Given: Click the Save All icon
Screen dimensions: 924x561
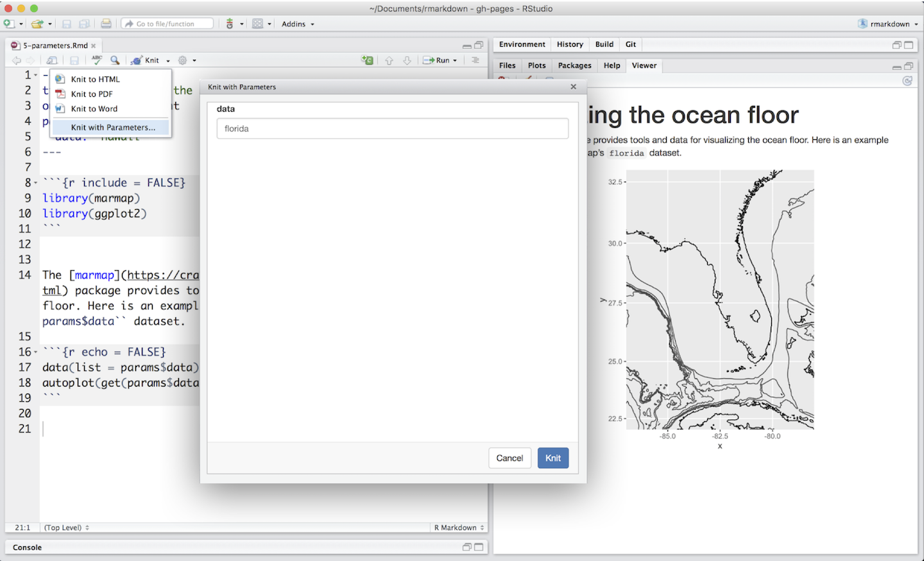Looking at the screenshot, I should click(84, 24).
